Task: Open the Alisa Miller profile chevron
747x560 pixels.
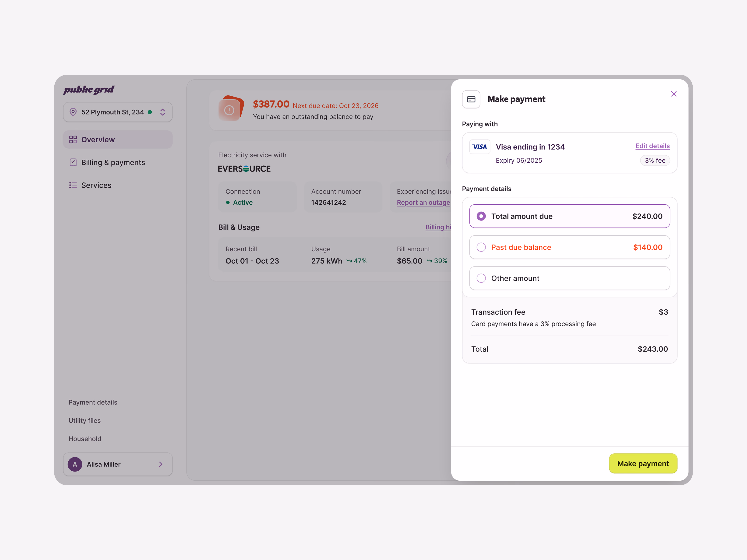Action: coord(161,465)
